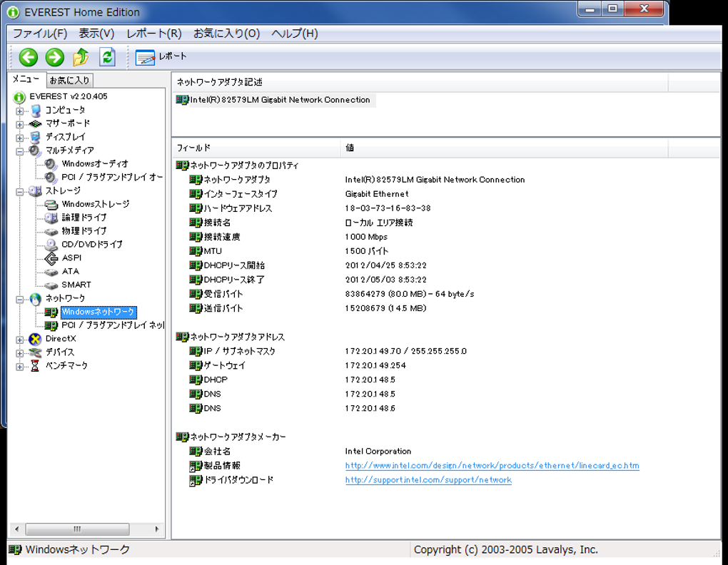Collapse the ネットワーク tree node

point(19,299)
